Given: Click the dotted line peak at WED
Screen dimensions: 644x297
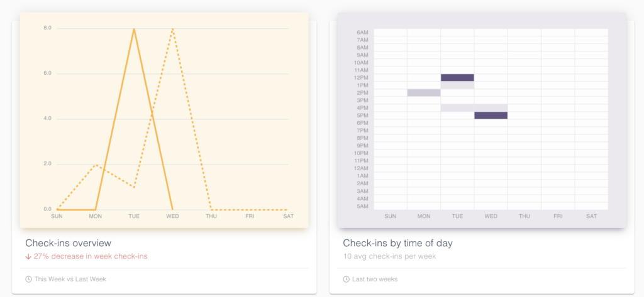Looking at the screenshot, I should pos(172,28).
